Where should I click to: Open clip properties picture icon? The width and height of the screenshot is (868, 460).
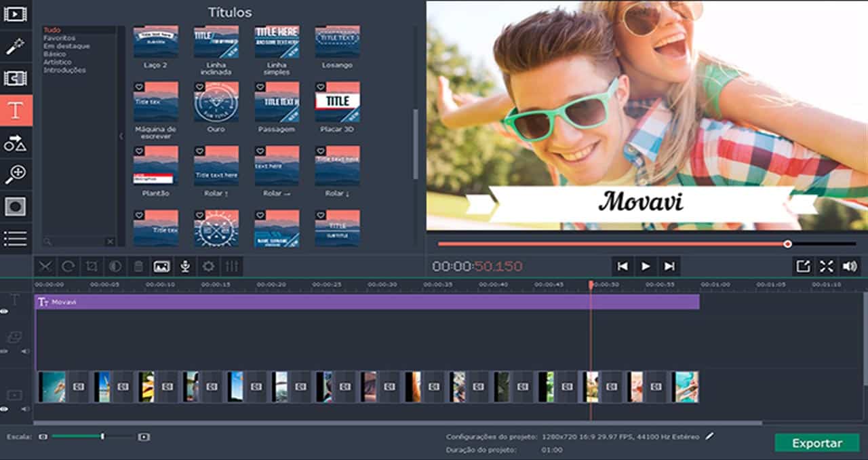point(161,267)
